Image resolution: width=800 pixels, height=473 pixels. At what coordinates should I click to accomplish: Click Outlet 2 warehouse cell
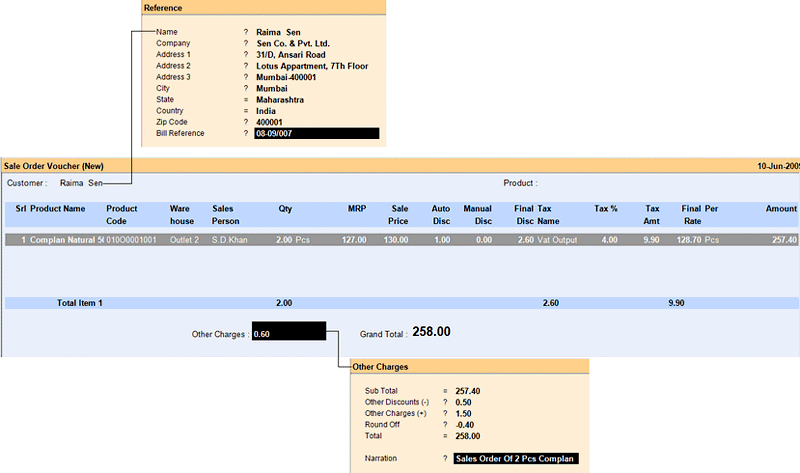tap(184, 240)
